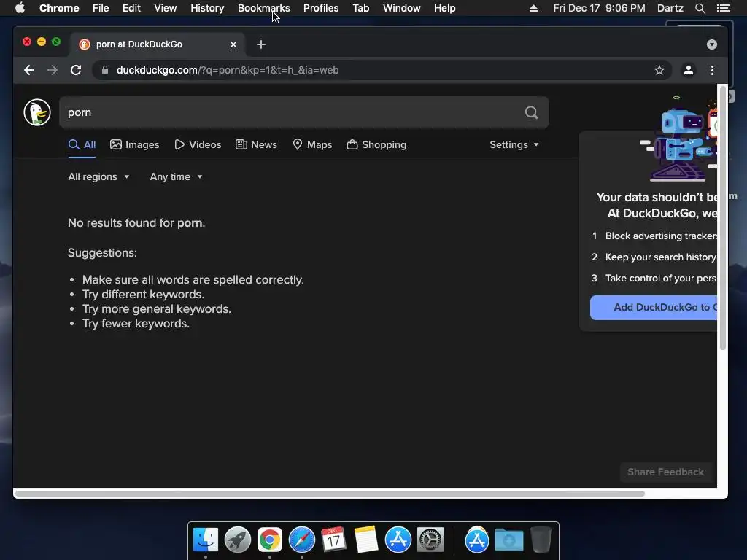This screenshot has height=560, width=747.
Task: Reload the page with the refresh icon
Action: coord(76,70)
